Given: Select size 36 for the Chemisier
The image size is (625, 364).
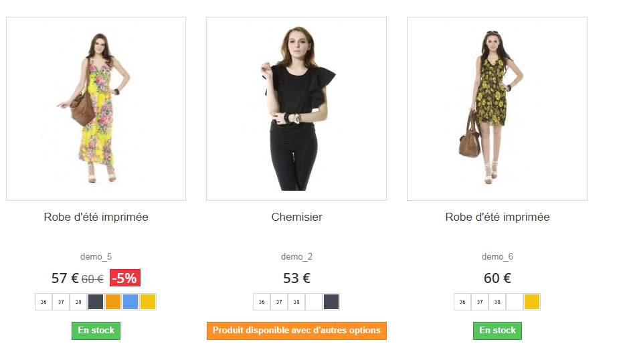Looking at the screenshot, I should point(262,302).
